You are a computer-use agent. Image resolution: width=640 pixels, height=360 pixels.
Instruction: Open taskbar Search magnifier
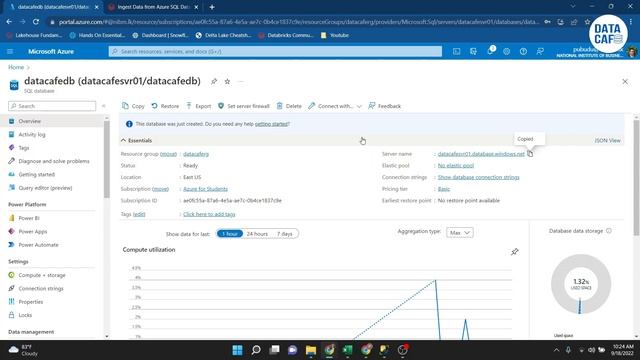256,350
